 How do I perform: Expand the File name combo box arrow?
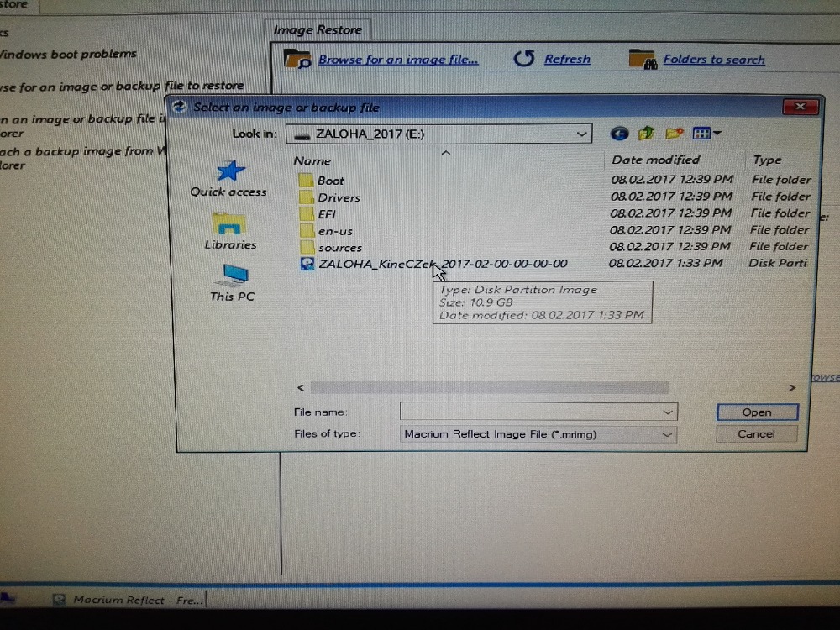pos(668,412)
